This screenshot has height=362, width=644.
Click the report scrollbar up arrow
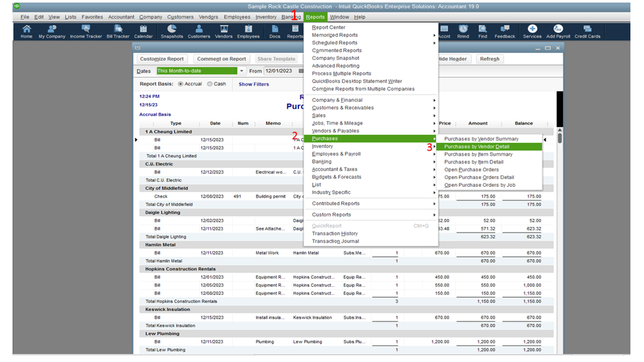point(560,129)
